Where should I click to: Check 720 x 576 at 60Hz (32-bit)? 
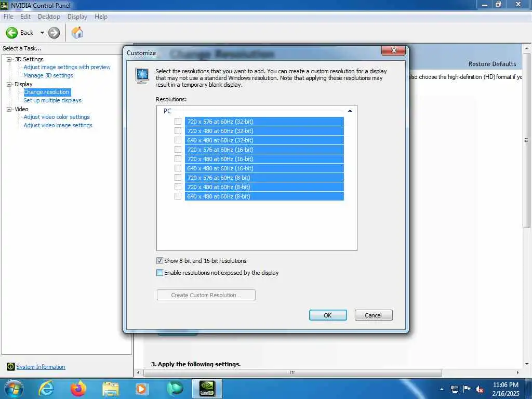(178, 122)
